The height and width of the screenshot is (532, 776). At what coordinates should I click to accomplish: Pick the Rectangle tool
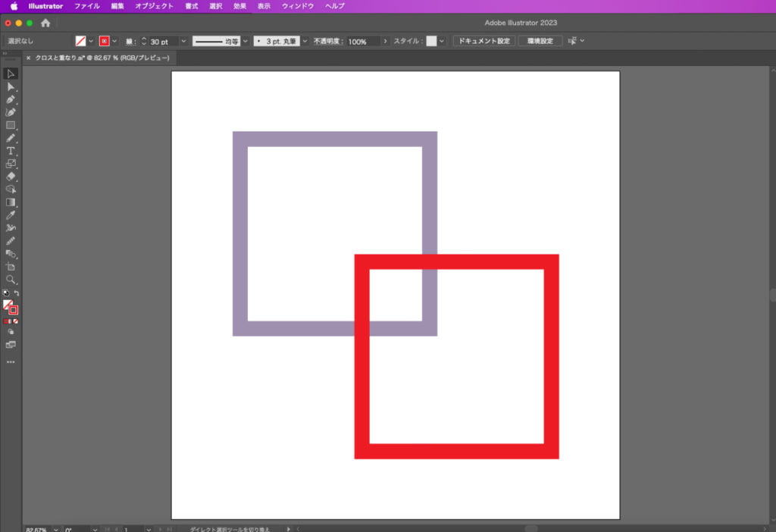pos(11,125)
